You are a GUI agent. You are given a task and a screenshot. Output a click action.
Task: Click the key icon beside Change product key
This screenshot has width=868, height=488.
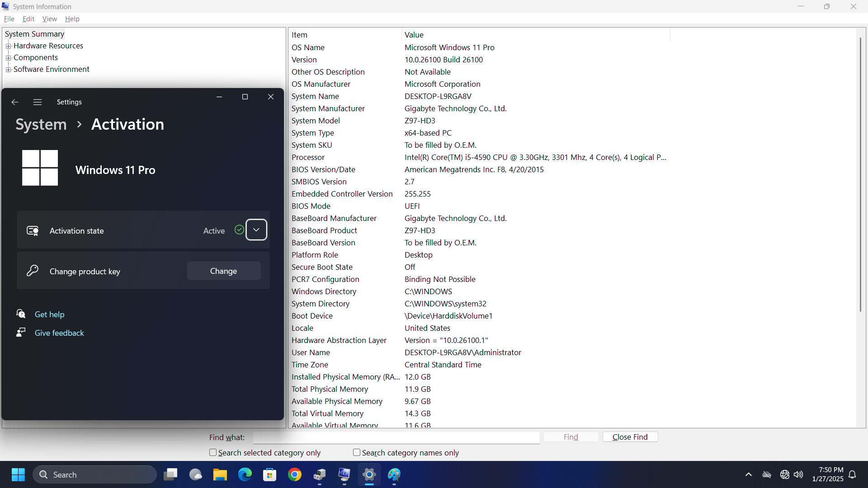click(33, 271)
